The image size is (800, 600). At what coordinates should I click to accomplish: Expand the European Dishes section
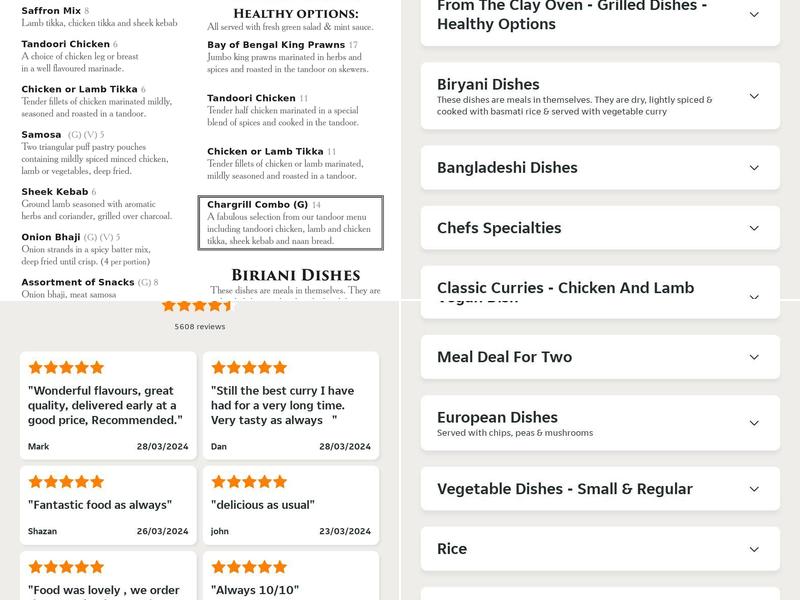coord(598,424)
